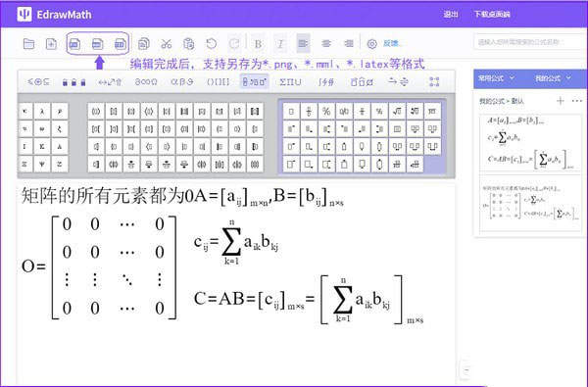This screenshot has height=387, width=588.
Task: Click the 退出 logout link
Action: point(451,15)
